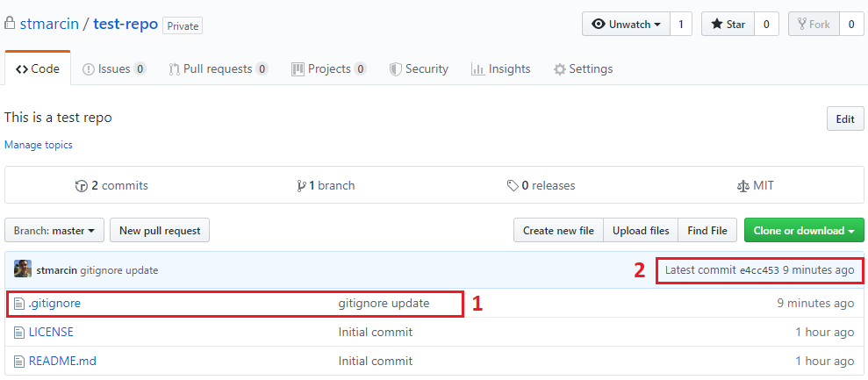
Task: Click the eye icon on the Unwatch button
Action: coord(599,25)
